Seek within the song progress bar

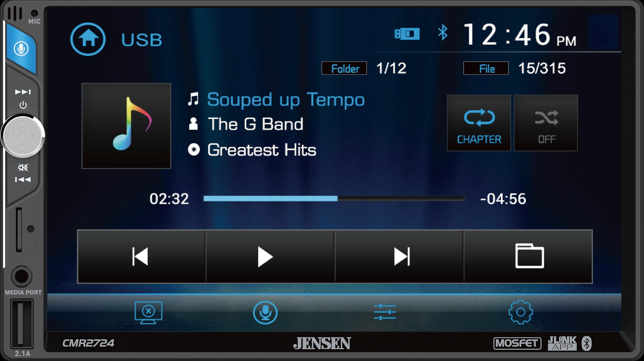pos(334,199)
